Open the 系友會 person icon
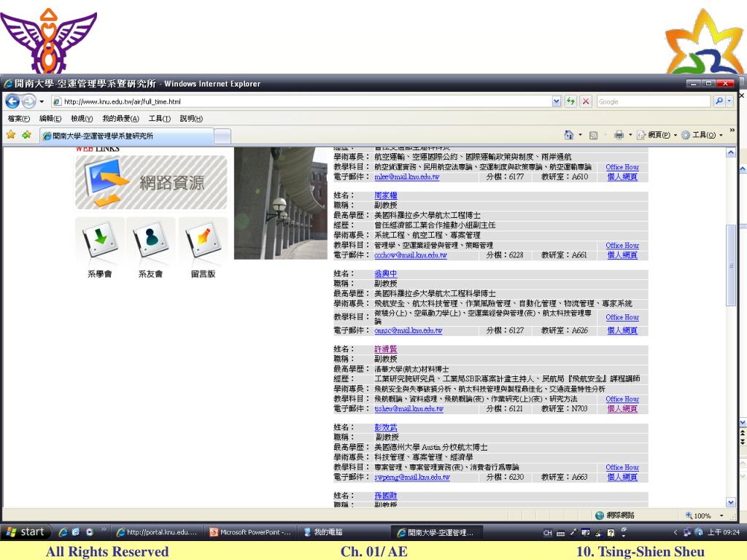 point(150,239)
